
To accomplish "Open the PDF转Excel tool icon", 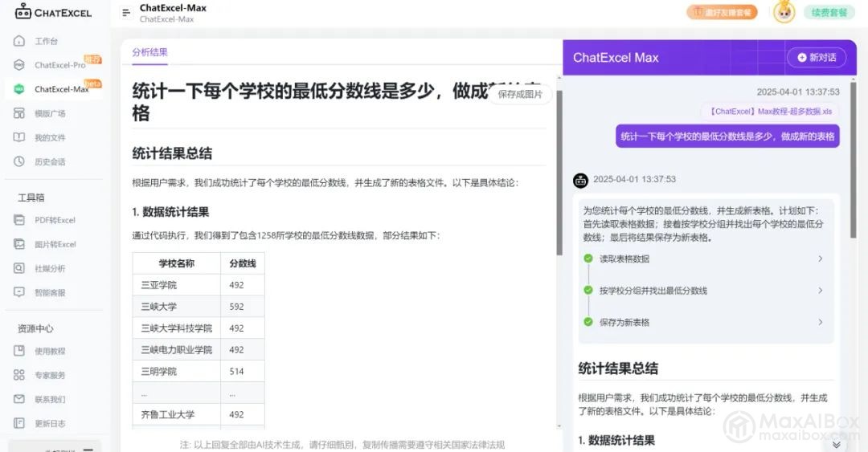I will [19, 220].
